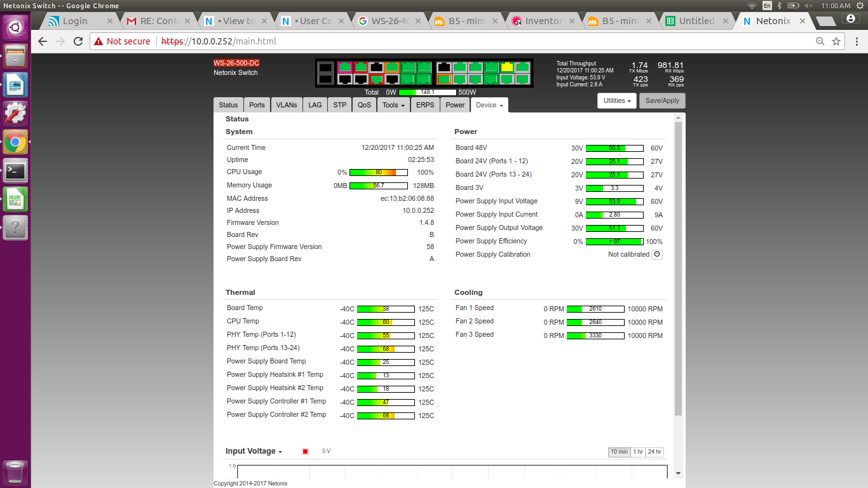Click the yellow port in the switch panel

click(x=506, y=67)
